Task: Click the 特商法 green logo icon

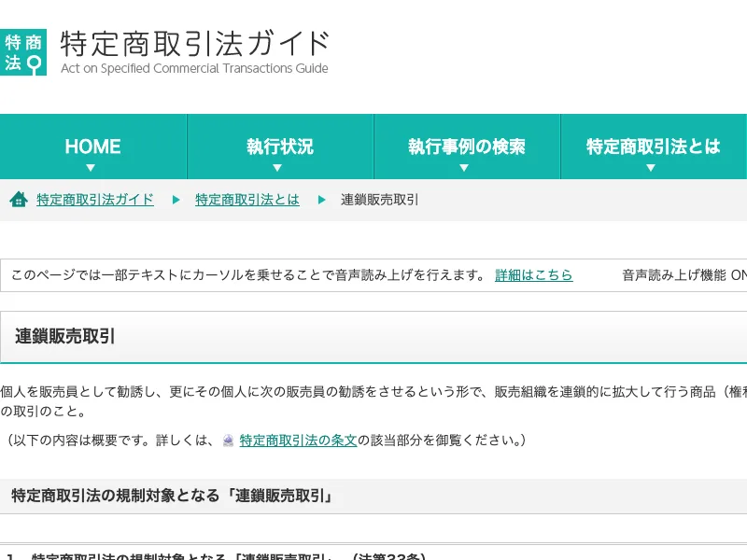Action: click(x=22, y=52)
